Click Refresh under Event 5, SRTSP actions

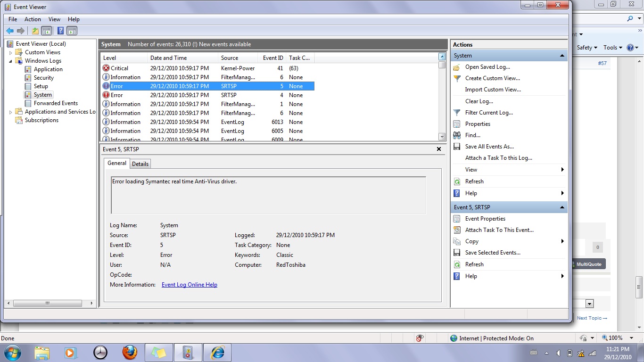474,264
